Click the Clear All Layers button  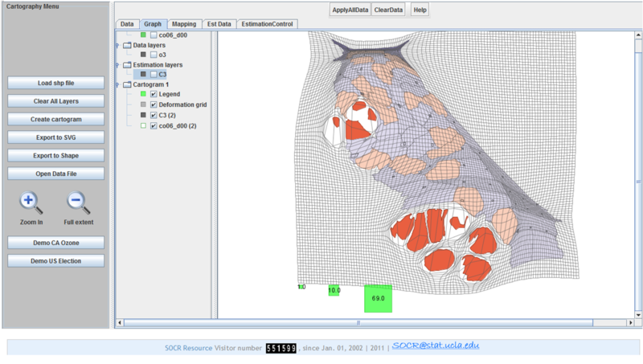pos(55,101)
